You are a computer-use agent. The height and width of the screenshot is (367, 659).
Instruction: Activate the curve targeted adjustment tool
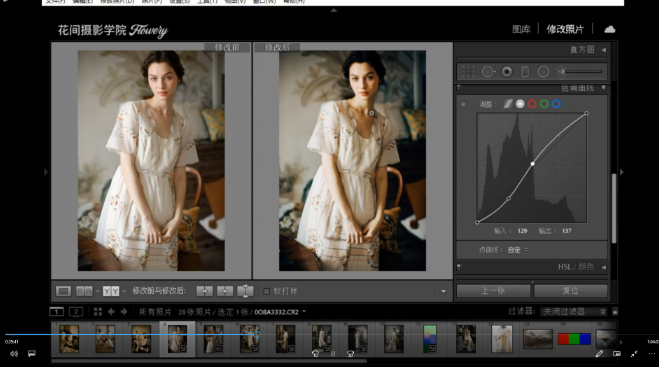click(x=464, y=104)
